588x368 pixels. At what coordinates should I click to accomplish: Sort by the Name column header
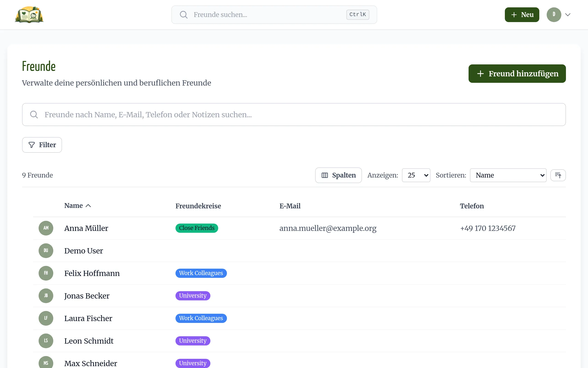[77, 206]
